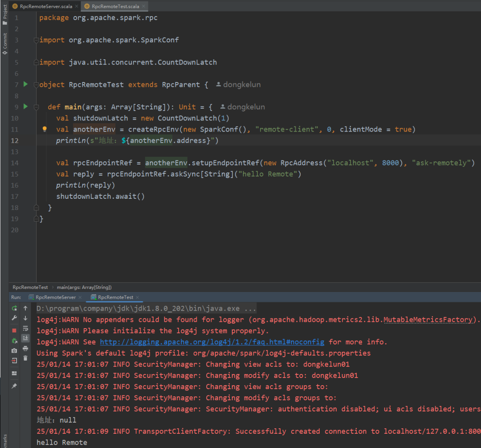Collapse the import SparkConf fold on line 3
Image resolution: width=481 pixels, height=448 pixels.
(x=37, y=40)
